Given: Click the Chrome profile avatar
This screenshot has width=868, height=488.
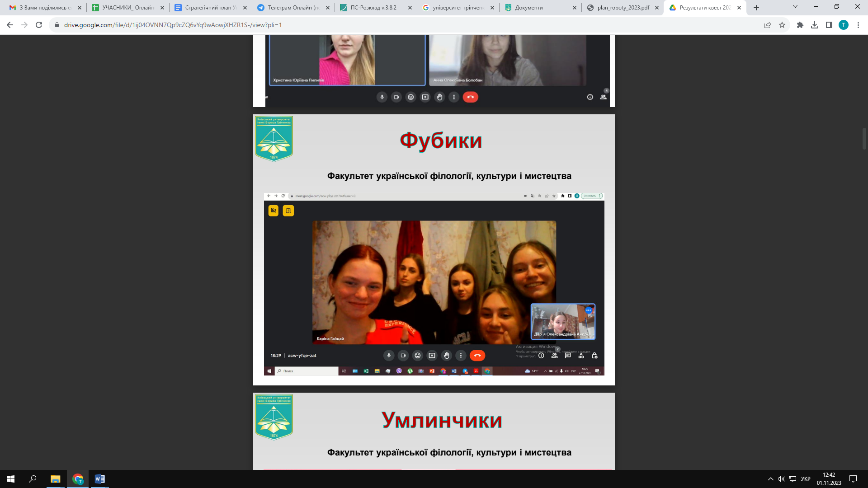Looking at the screenshot, I should [844, 25].
